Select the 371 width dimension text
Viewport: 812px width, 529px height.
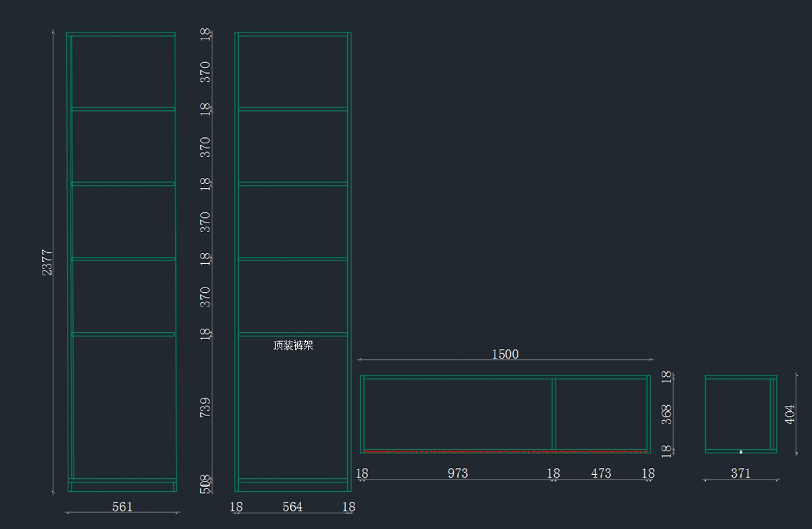pyautogui.click(x=741, y=474)
